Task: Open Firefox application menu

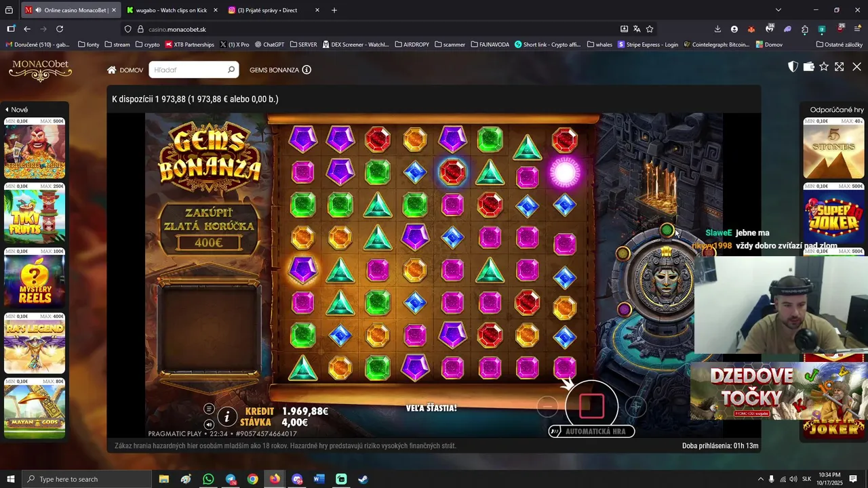Action: click(857, 29)
